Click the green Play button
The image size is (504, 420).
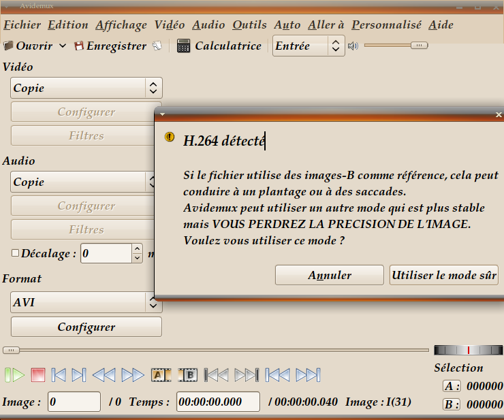click(14, 375)
